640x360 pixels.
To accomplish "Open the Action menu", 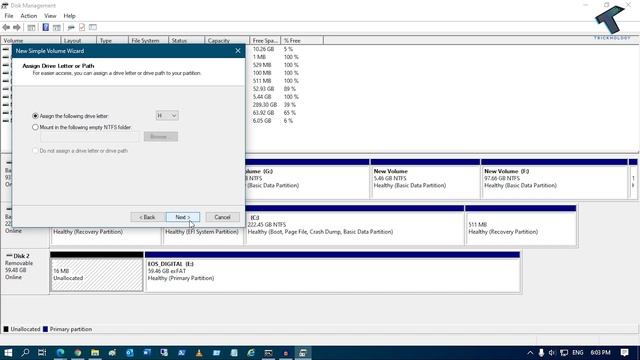I will [29, 16].
